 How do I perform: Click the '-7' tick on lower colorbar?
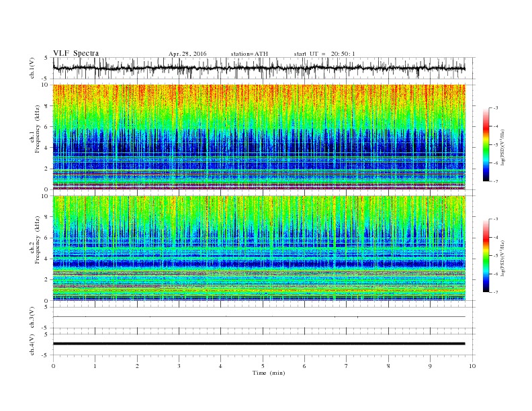[x=495, y=292]
